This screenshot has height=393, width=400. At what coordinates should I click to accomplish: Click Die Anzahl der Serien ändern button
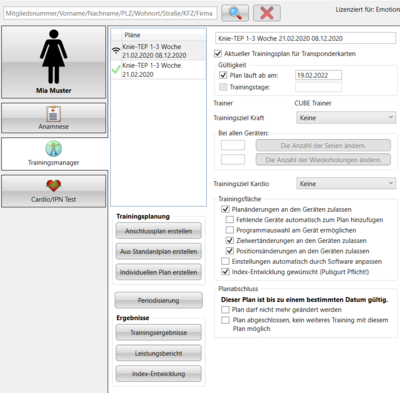[323, 146]
